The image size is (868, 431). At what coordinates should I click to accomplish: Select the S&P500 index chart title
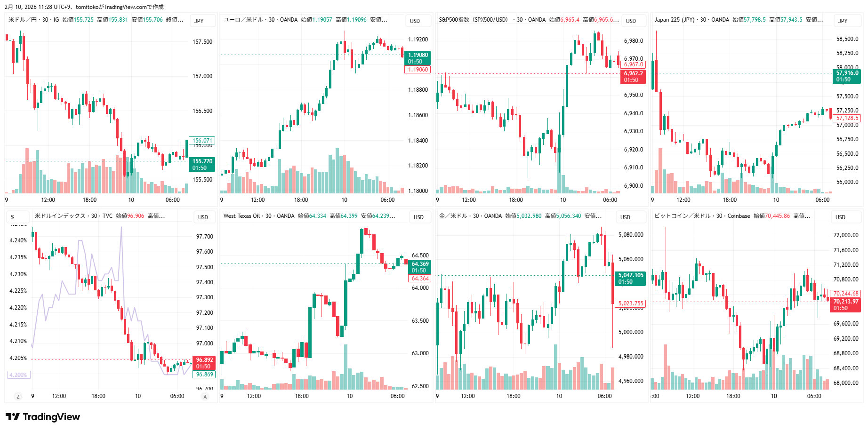473,20
